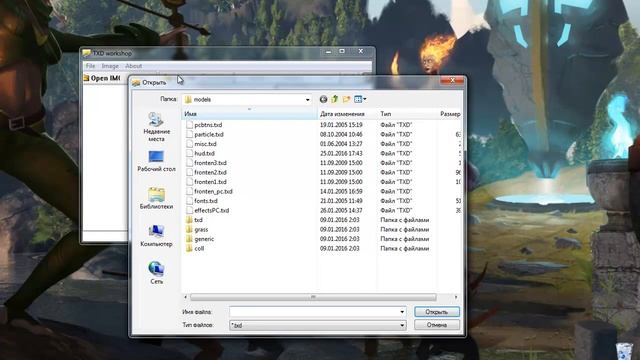Click the horizontal scrollbar in the file list
This screenshot has width=640, height=360.
point(313,297)
